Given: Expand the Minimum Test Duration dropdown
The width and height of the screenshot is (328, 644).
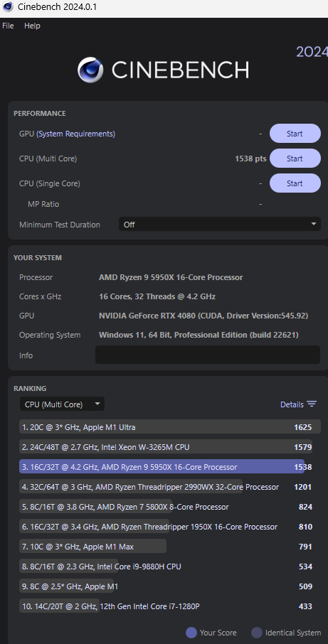Looking at the screenshot, I should [219, 224].
